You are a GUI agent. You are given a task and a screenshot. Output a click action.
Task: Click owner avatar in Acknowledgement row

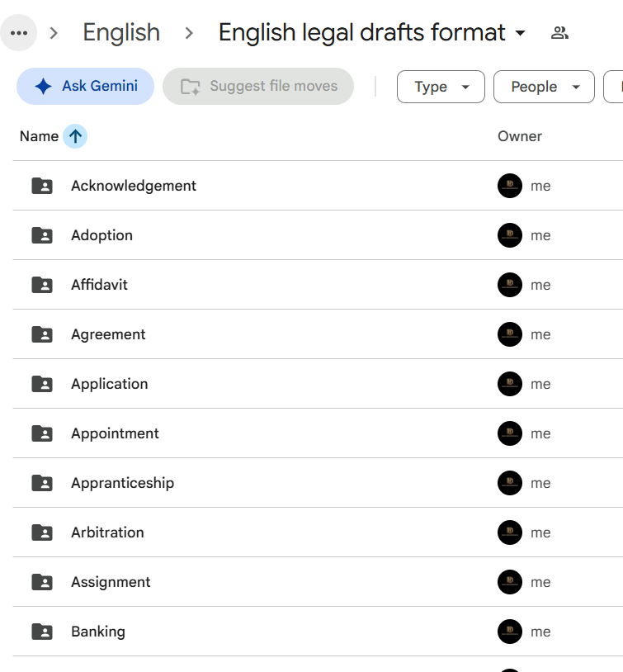510,186
